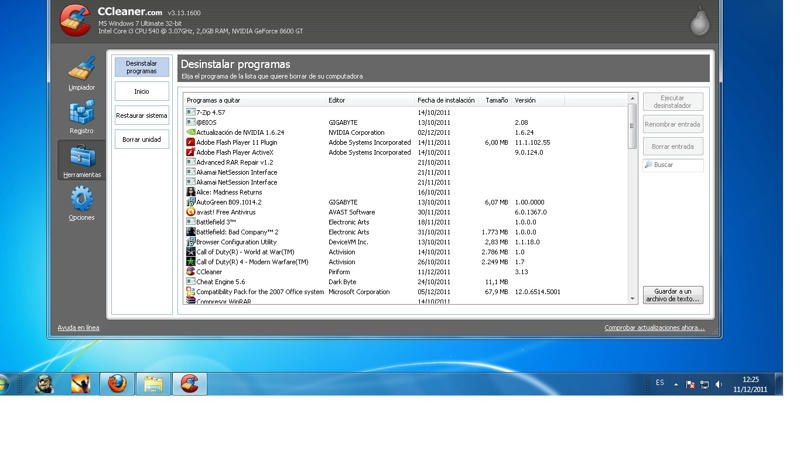Select the Alice: Madness Returns icon

[190, 192]
